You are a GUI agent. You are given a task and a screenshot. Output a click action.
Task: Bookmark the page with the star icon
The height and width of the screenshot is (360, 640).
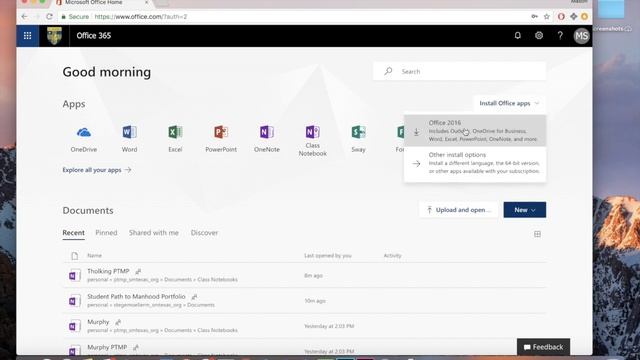click(547, 17)
